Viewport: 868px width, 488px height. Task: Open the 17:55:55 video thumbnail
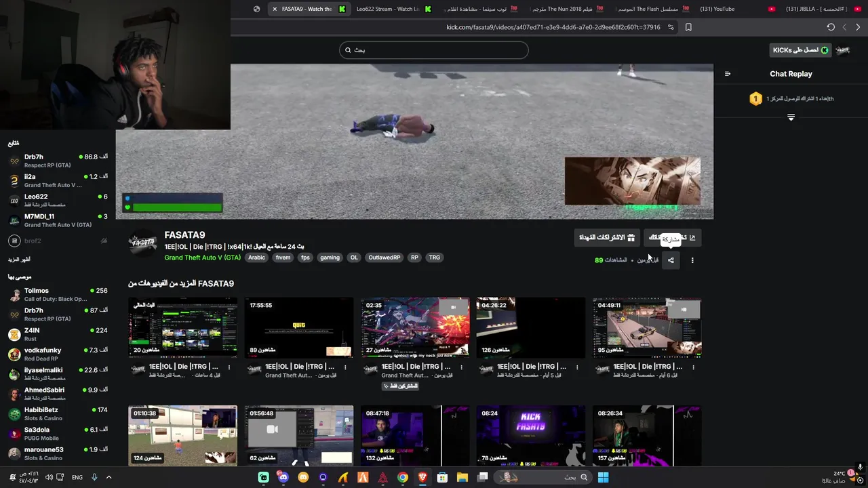[299, 327]
